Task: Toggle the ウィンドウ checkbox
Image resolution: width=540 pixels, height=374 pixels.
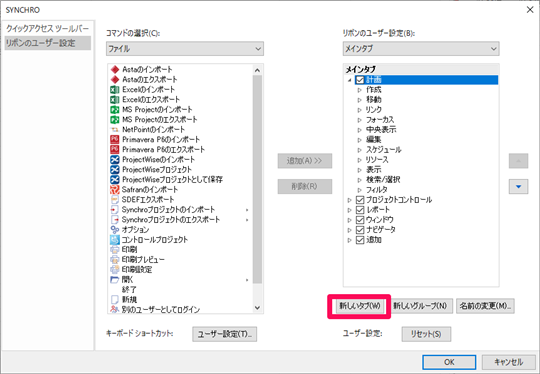Action: point(360,220)
